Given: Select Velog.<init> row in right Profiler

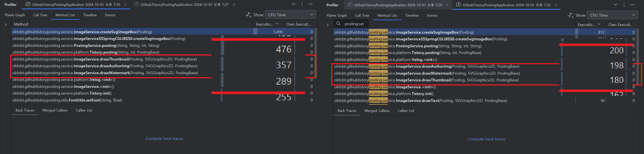Looking at the screenshot, I should [484, 60].
